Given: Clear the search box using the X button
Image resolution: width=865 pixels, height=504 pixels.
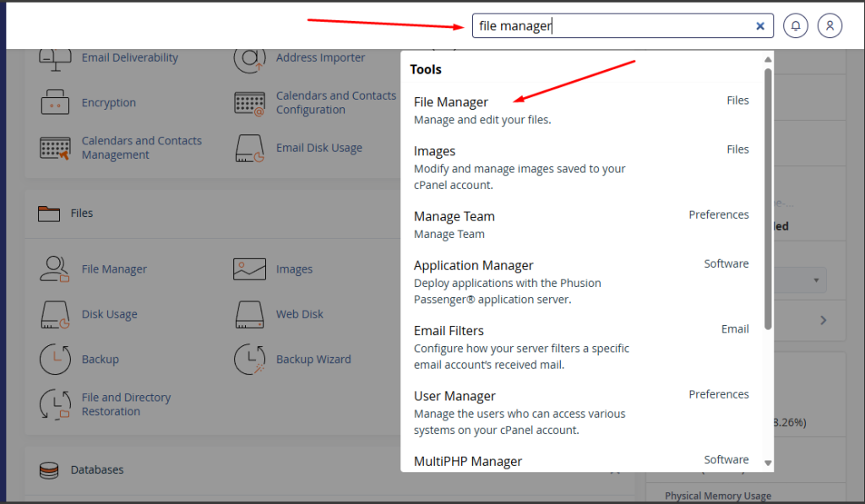Looking at the screenshot, I should point(759,25).
